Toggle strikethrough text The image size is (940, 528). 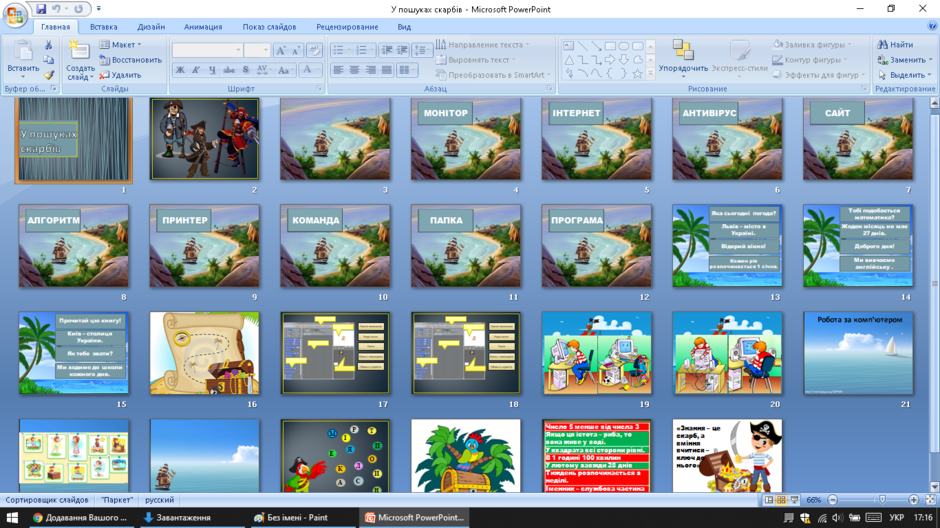(x=228, y=70)
